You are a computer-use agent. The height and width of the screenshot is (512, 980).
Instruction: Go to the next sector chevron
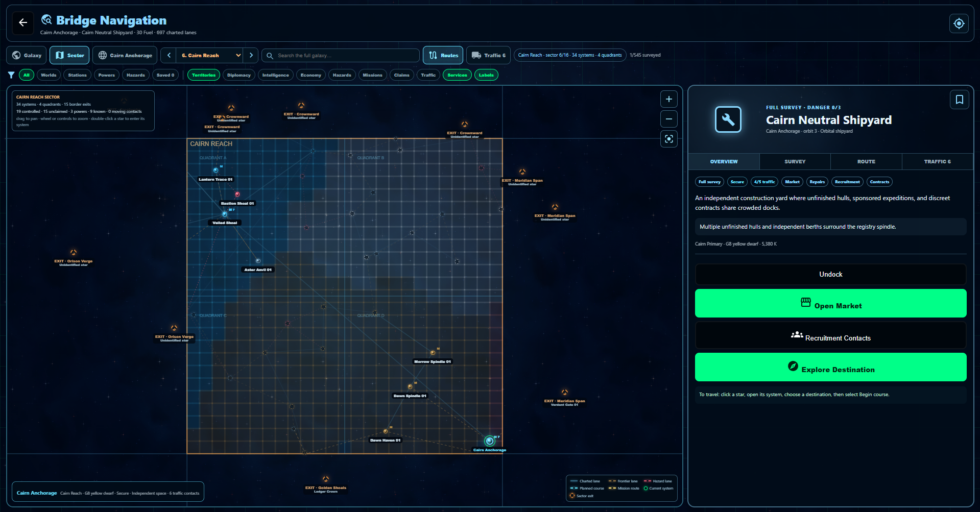point(251,55)
